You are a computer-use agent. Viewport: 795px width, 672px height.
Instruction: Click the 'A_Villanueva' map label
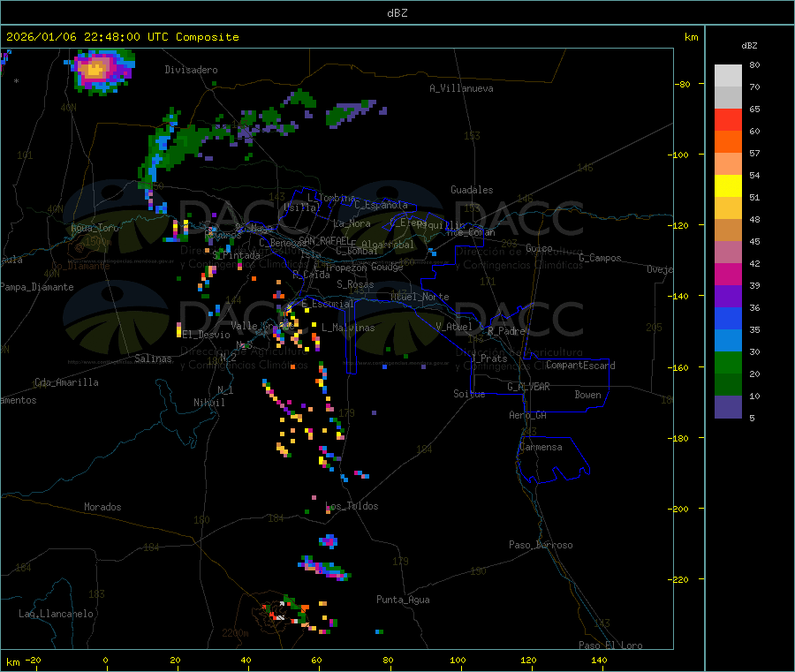(x=461, y=88)
